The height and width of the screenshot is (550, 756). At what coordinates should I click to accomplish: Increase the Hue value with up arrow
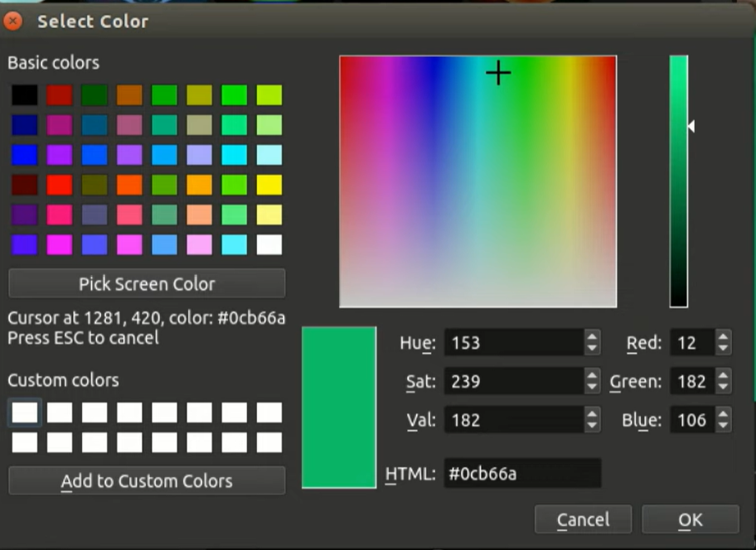point(592,337)
